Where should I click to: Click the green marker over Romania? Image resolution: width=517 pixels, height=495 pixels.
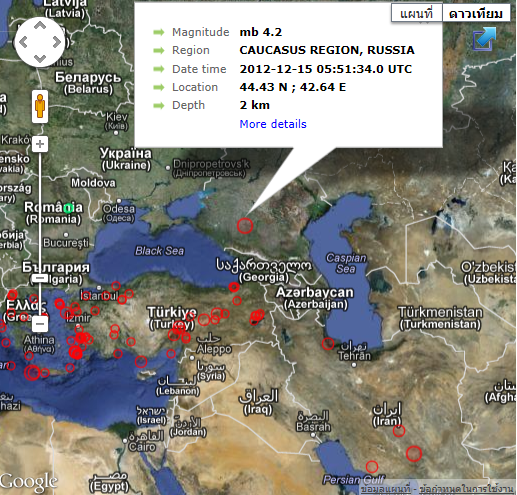point(68,209)
